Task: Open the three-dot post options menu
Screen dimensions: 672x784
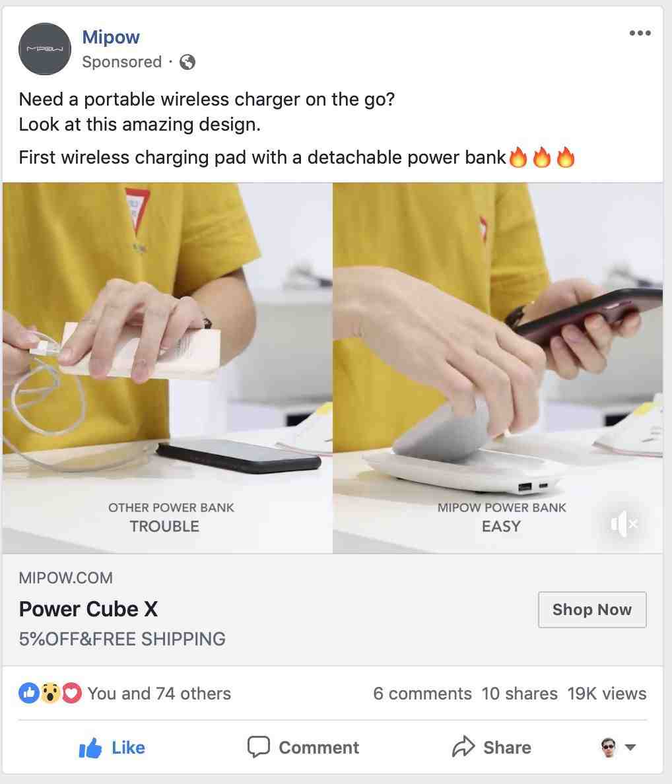Action: coord(640,33)
